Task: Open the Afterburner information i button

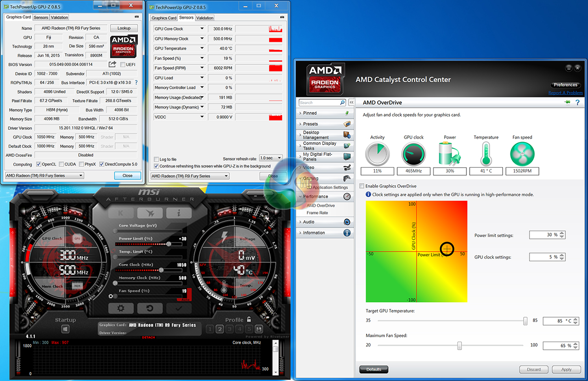Action: click(x=179, y=213)
